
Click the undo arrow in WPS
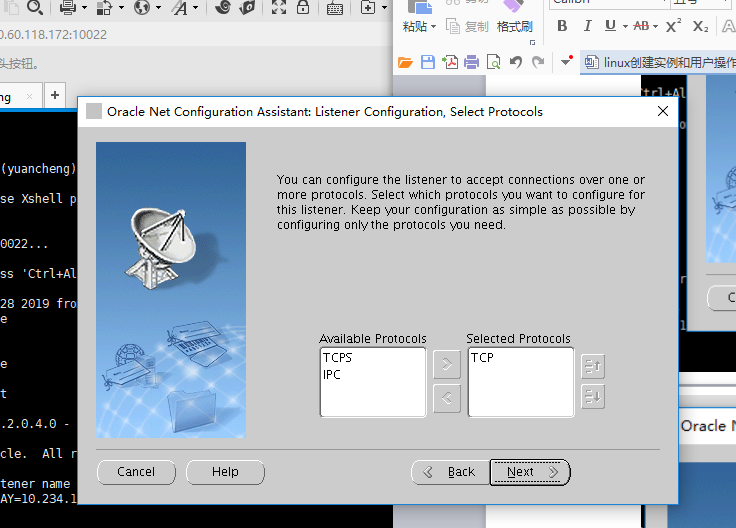(516, 62)
